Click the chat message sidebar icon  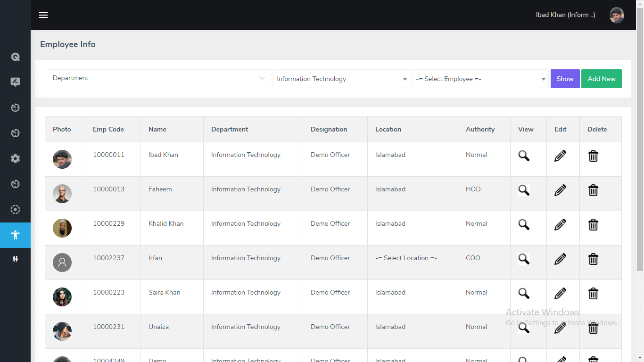tap(15, 82)
